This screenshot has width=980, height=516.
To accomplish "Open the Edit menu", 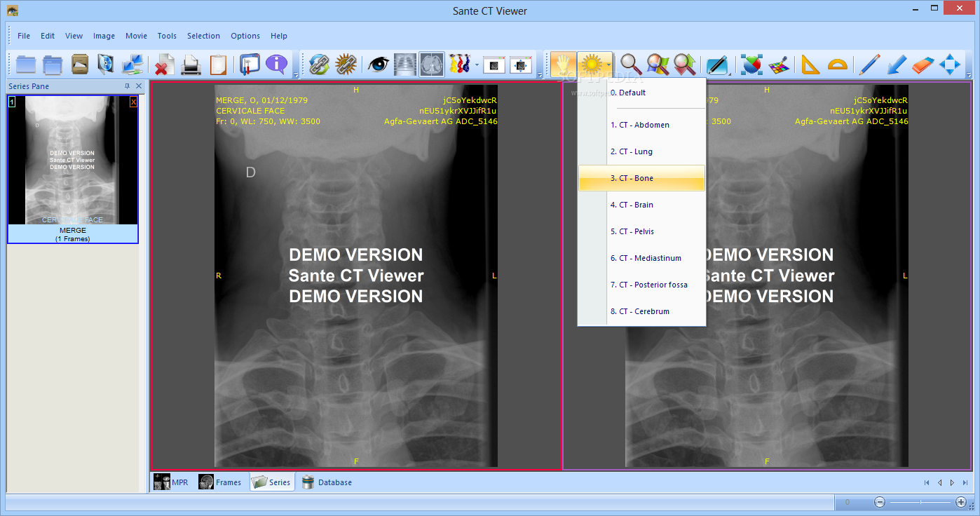I will (48, 36).
